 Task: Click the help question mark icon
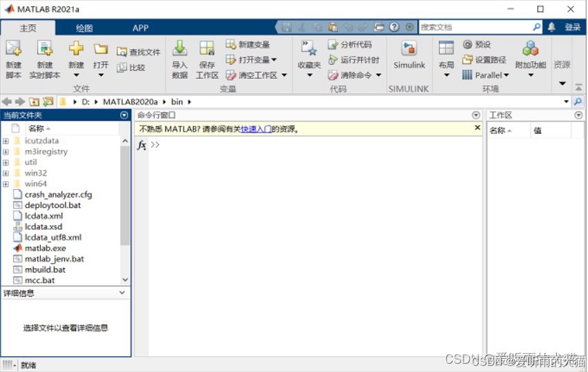tap(394, 27)
